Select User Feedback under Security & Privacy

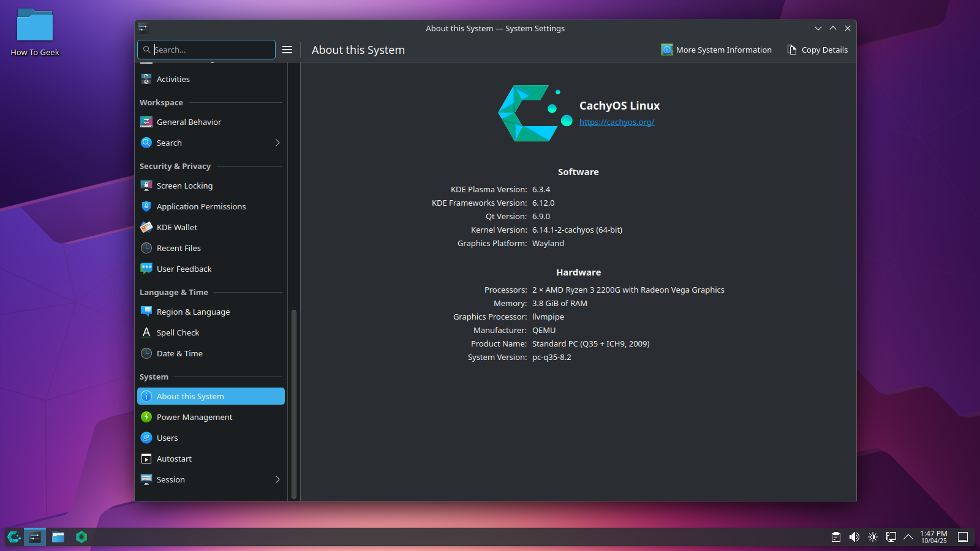[184, 269]
